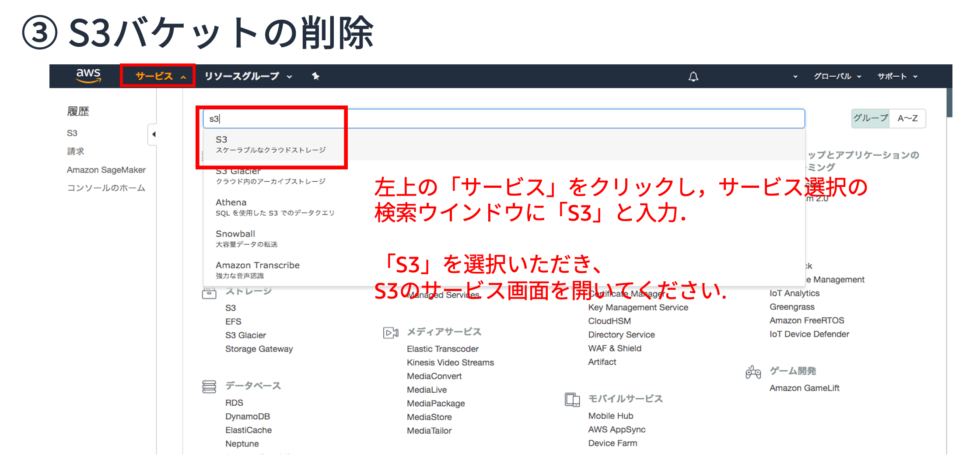Screen dimensions: 980x471
Task: Open WAF & Shield service
Action: click(615, 348)
